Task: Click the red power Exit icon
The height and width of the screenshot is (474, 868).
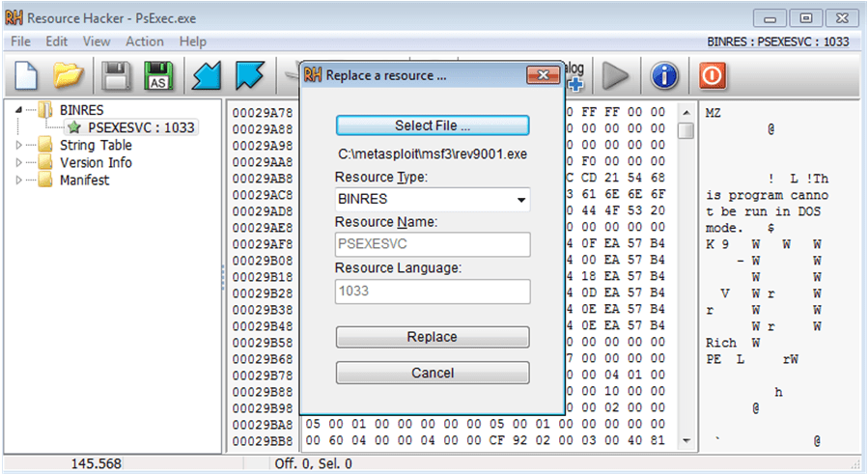Action: click(x=713, y=76)
